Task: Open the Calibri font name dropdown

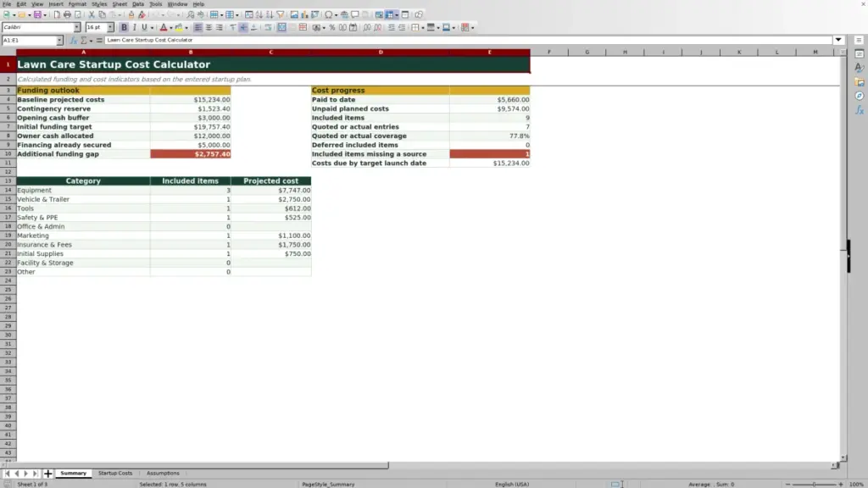Action: tap(77, 27)
